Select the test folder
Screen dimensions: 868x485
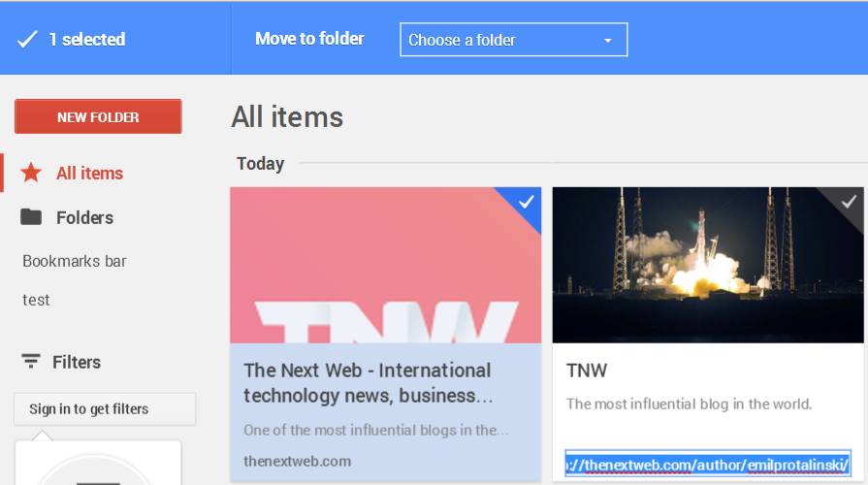(x=36, y=300)
